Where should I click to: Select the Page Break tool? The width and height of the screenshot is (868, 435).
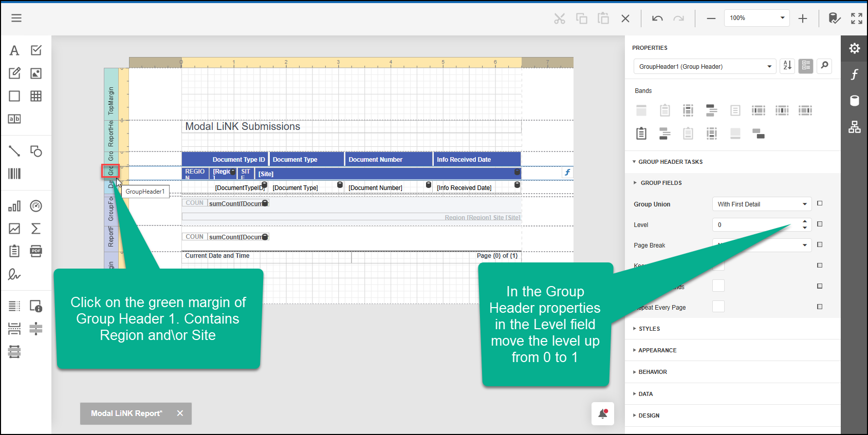click(x=14, y=329)
